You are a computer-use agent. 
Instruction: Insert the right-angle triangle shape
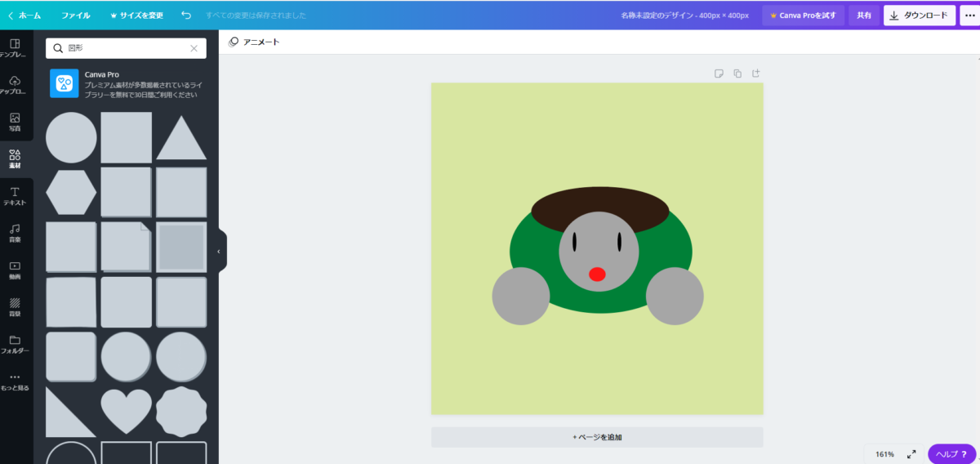click(71, 412)
